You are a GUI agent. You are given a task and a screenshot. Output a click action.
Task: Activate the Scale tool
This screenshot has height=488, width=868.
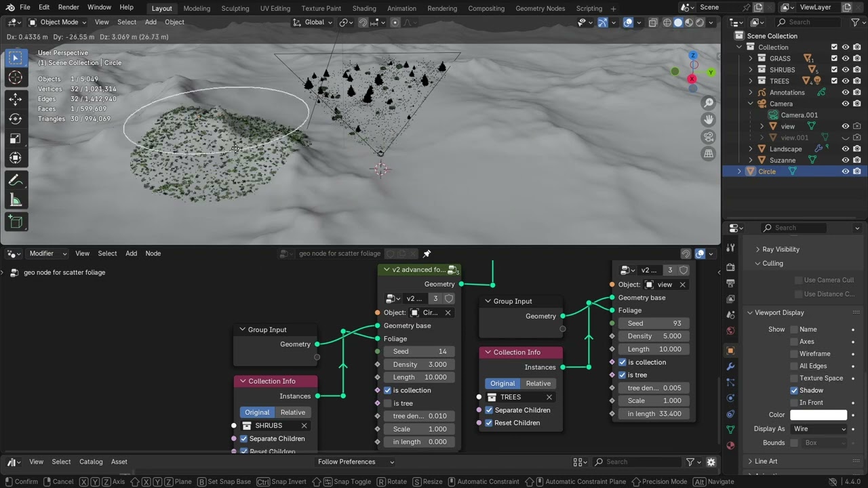tap(15, 138)
